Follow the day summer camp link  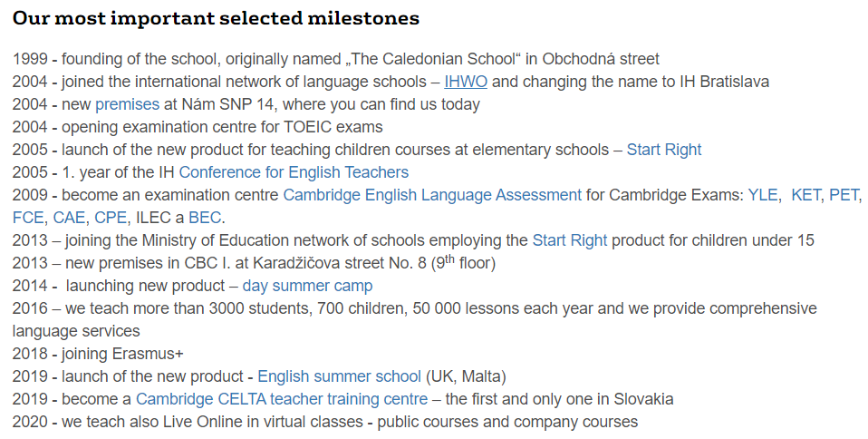307,286
